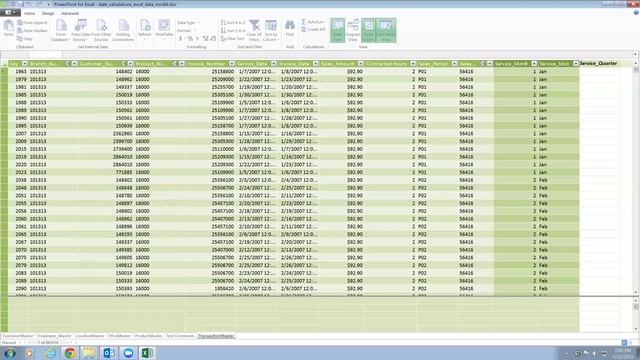Viewport: 640px width, 360px height.
Task: Switch to ProductMaster sheet tab
Action: point(148,336)
